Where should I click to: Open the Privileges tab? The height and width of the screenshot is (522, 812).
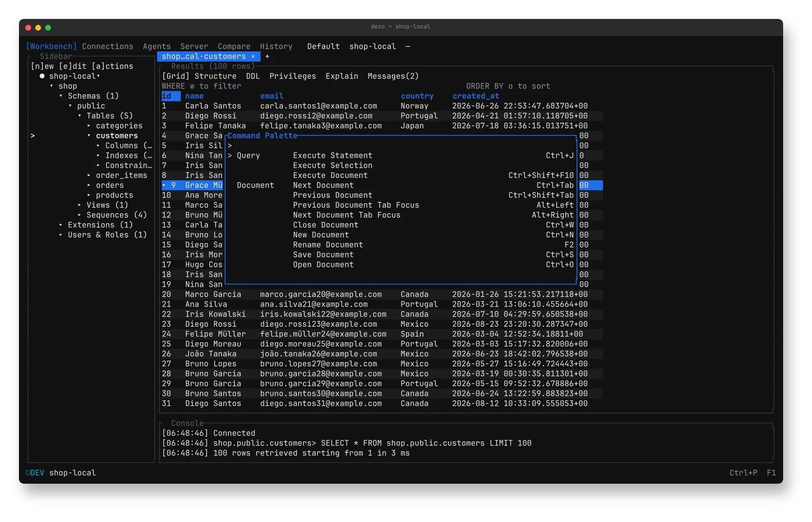click(292, 76)
